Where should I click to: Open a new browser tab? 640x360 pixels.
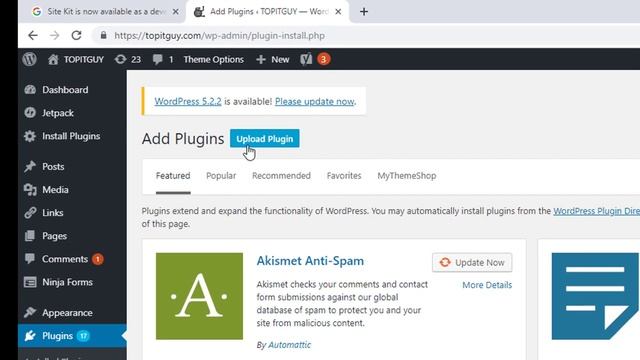tap(364, 12)
